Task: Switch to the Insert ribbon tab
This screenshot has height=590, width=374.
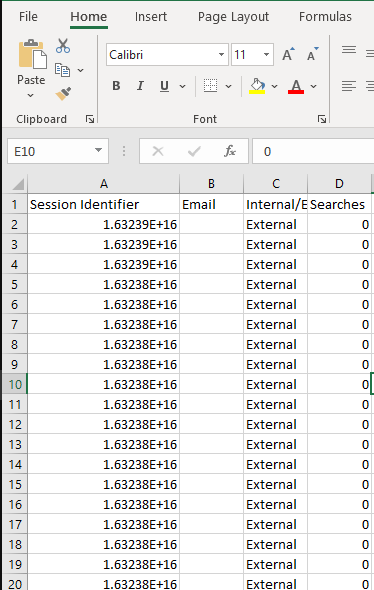Action: click(x=151, y=17)
